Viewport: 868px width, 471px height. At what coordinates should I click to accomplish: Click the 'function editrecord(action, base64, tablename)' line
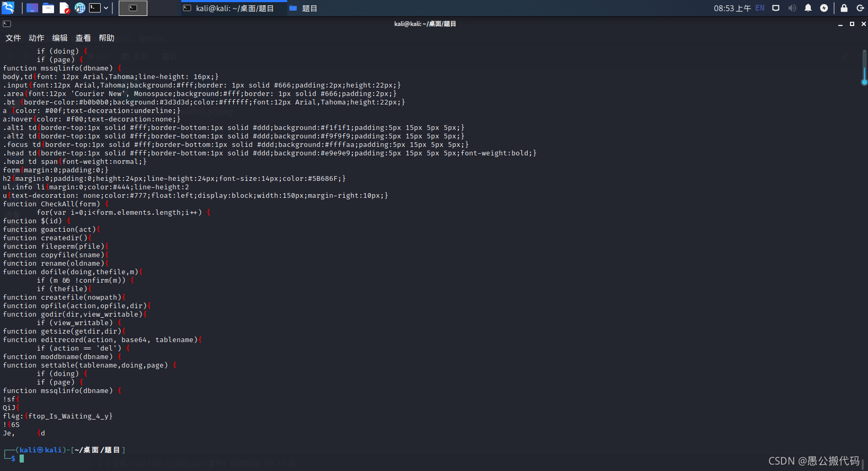click(x=102, y=340)
